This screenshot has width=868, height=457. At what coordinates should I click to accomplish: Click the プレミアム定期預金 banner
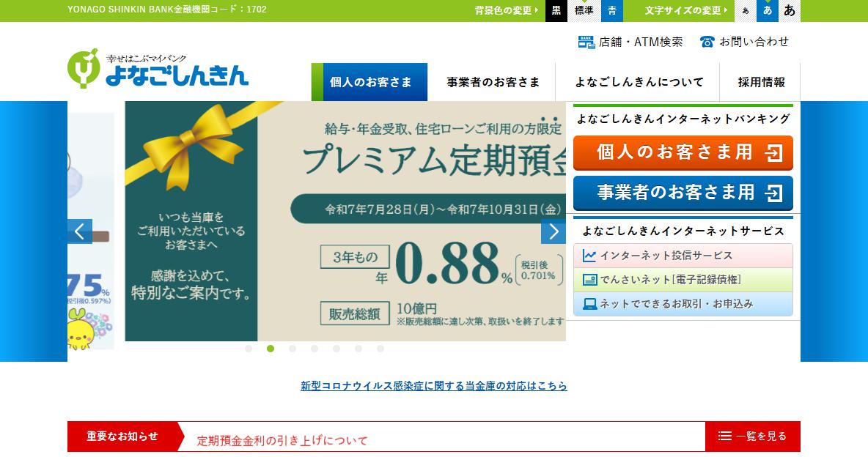tap(345, 221)
